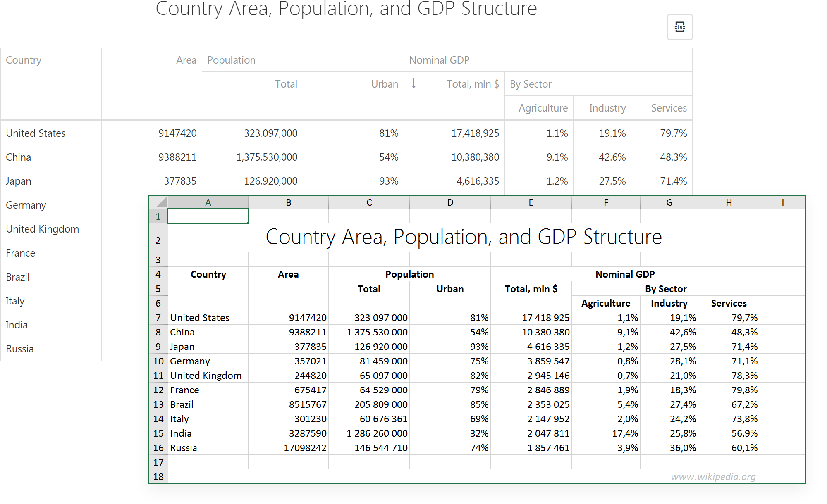Select spreadsheet column H header
827x504 pixels.
(x=729, y=202)
